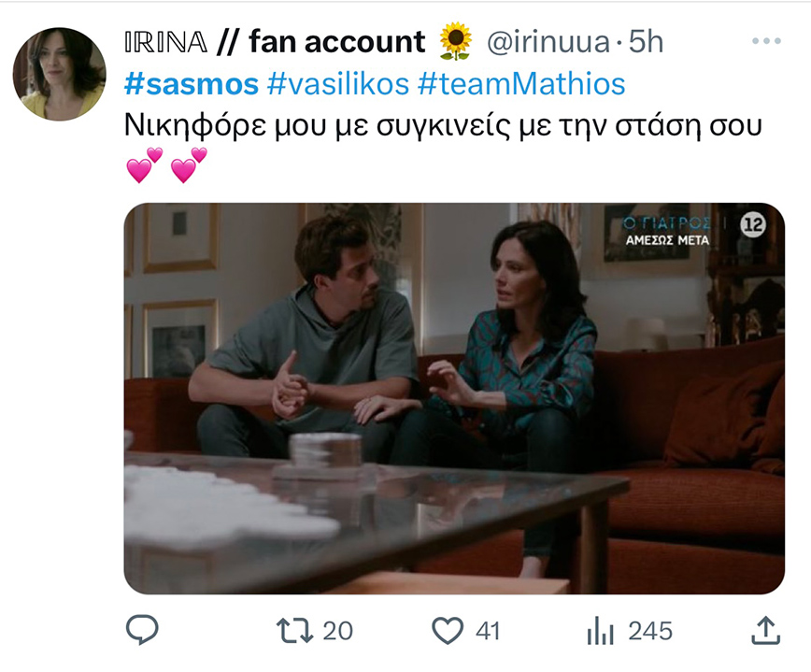Follow the #vasilikos hashtag

pos(338,84)
